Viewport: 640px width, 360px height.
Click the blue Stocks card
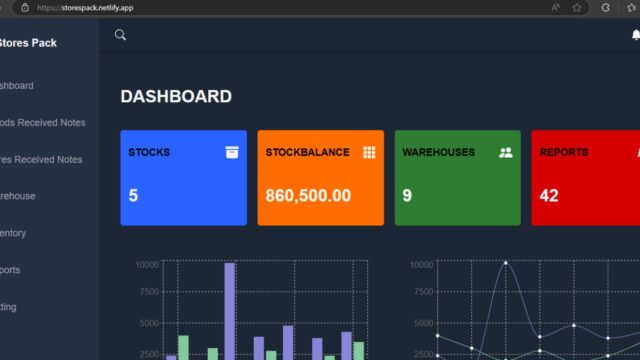[x=183, y=178]
